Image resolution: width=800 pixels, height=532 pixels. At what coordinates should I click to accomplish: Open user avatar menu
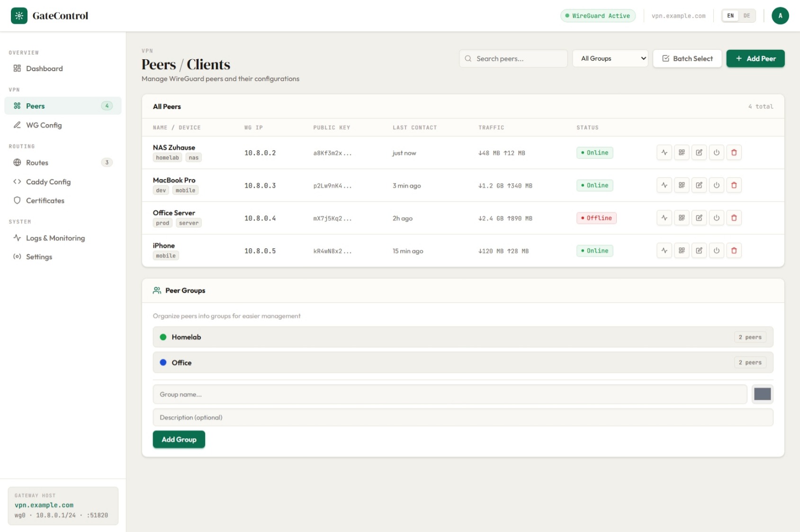[x=780, y=16]
